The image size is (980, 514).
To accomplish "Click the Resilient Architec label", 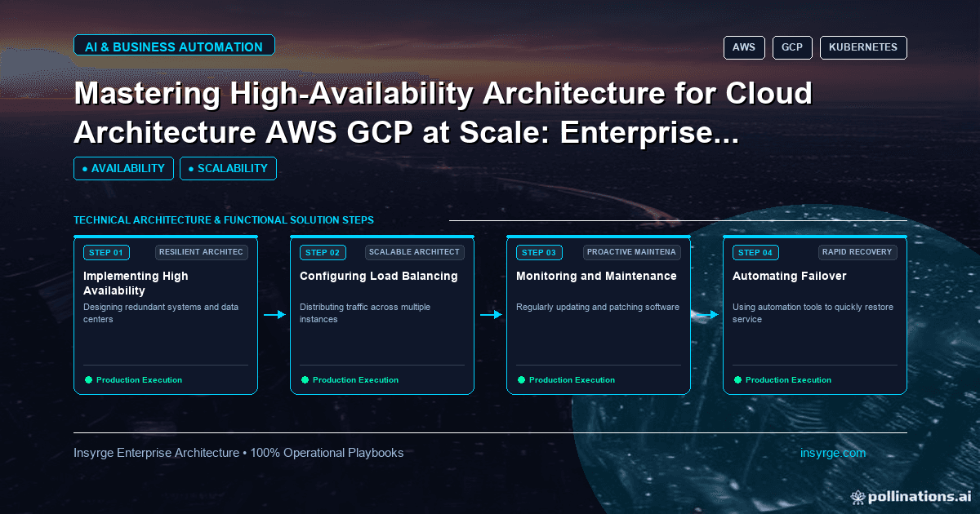I will [x=201, y=252].
